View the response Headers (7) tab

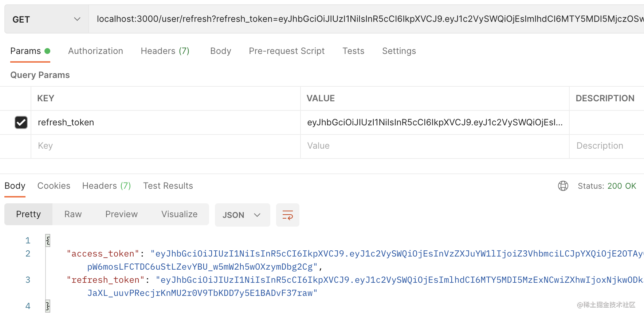pos(106,186)
